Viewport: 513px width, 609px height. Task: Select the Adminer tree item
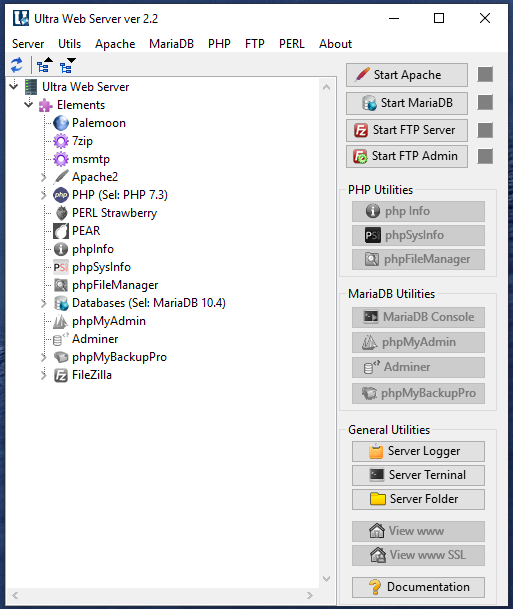(x=95, y=339)
